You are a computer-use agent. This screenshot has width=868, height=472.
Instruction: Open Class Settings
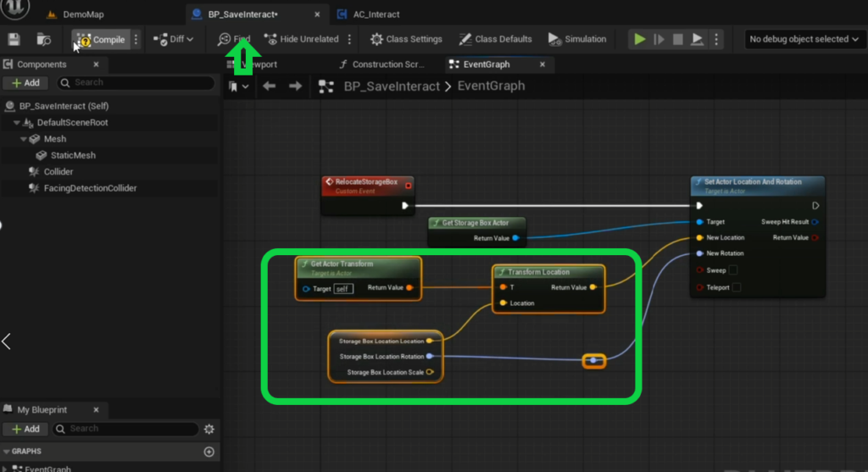pyautogui.click(x=406, y=39)
